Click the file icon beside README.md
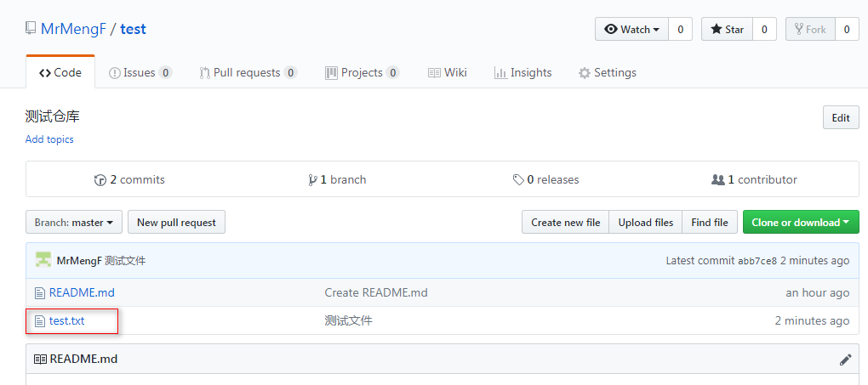This screenshot has height=385, width=868. 39,293
